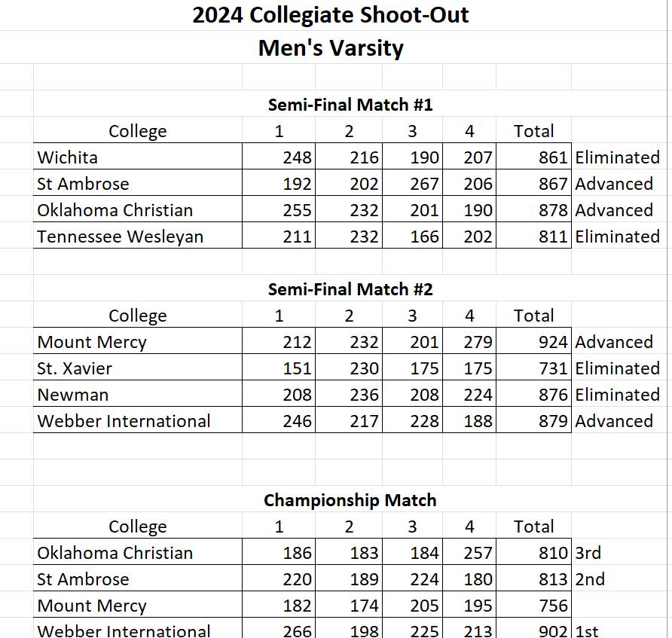Select Webber International's semi-final total 879

click(553, 421)
